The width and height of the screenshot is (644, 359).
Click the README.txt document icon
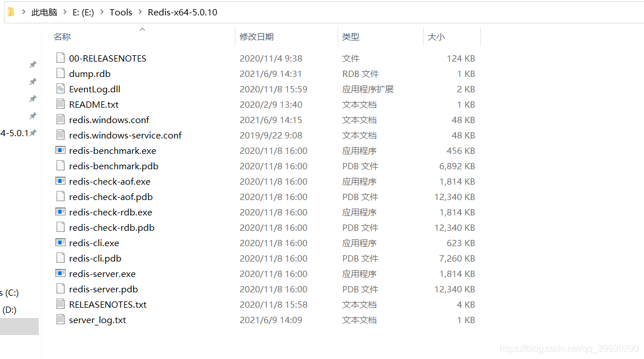click(60, 104)
